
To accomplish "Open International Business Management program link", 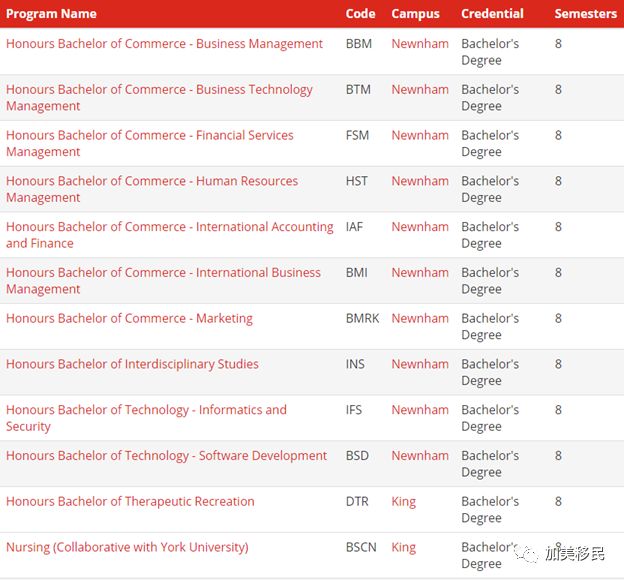I will point(163,281).
